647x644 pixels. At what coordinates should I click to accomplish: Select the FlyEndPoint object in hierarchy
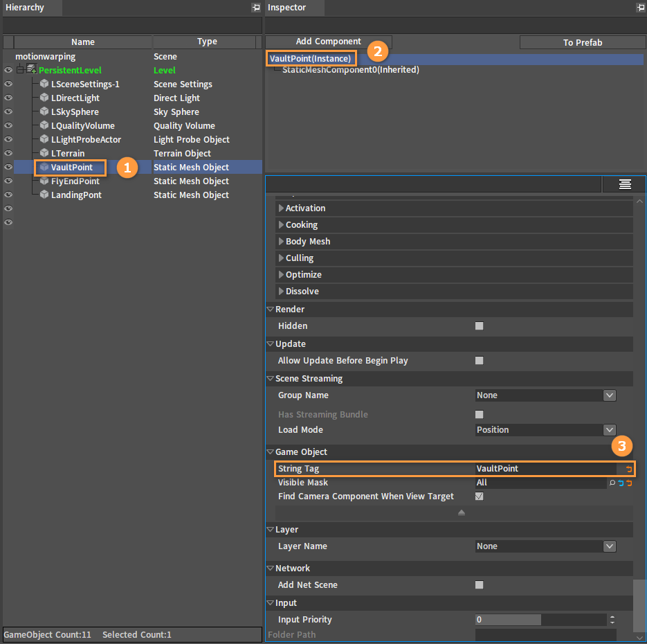pos(75,181)
